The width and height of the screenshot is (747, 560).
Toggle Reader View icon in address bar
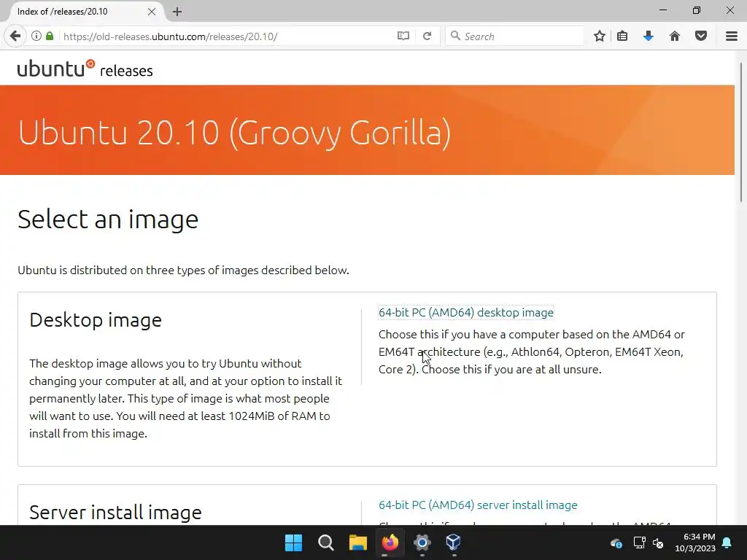coord(403,36)
